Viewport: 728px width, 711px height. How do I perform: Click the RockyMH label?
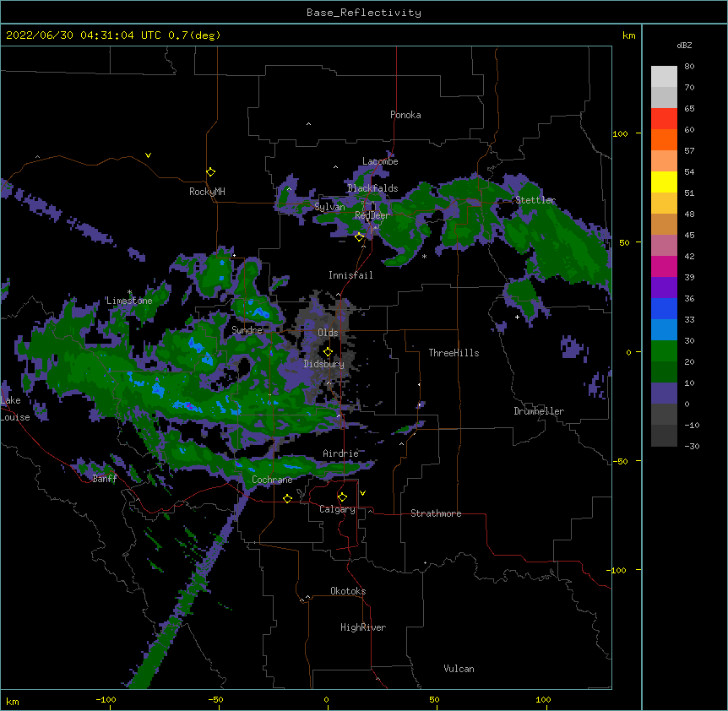tap(207, 192)
